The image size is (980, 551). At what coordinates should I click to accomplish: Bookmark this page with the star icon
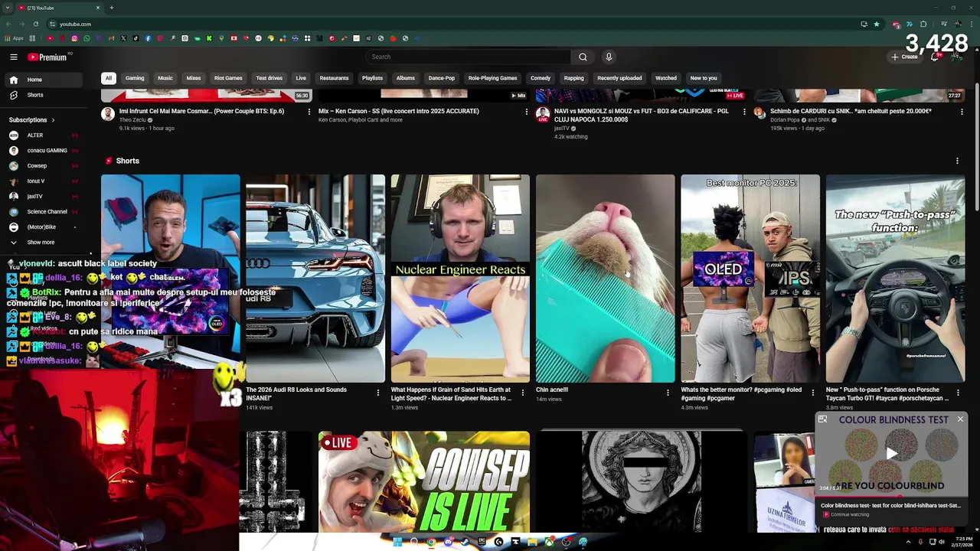(877, 24)
